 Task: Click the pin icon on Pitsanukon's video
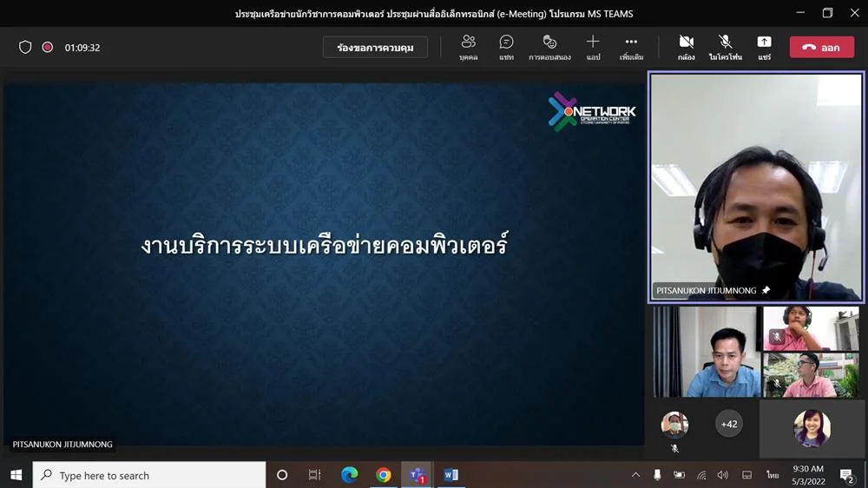766,290
